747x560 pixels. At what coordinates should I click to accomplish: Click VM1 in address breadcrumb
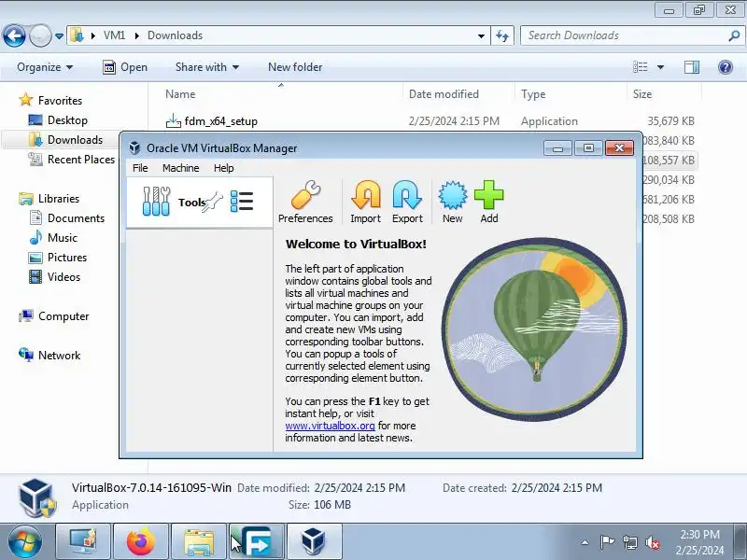click(114, 35)
